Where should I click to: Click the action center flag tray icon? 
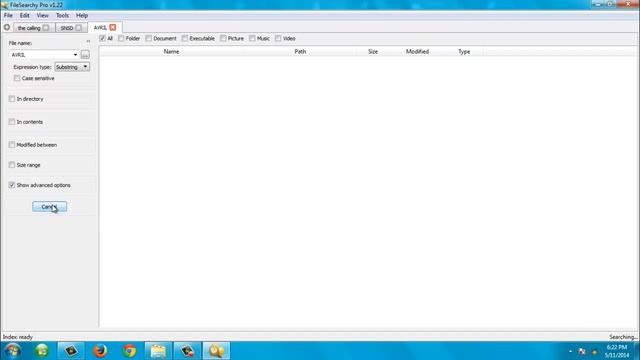(582, 351)
